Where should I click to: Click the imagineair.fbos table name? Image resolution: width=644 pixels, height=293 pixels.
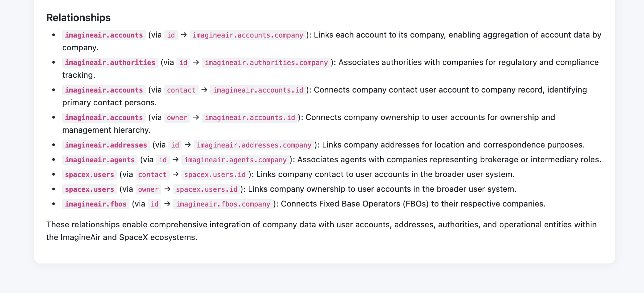point(96,204)
